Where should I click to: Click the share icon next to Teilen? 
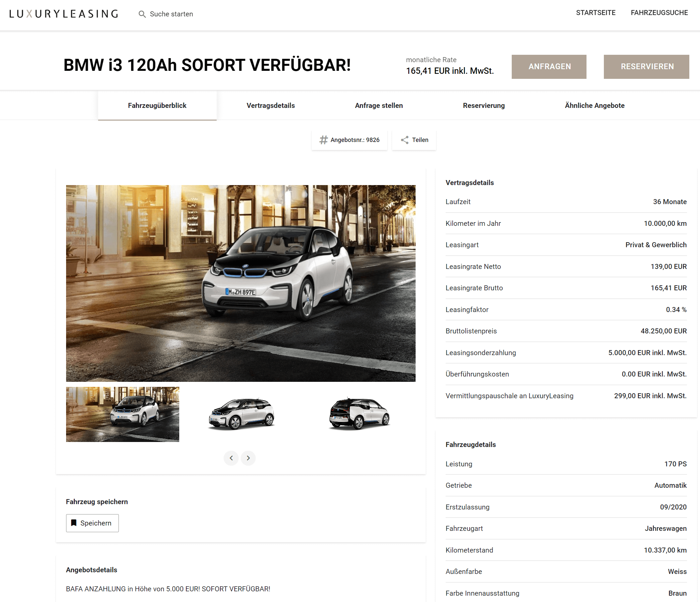click(404, 140)
